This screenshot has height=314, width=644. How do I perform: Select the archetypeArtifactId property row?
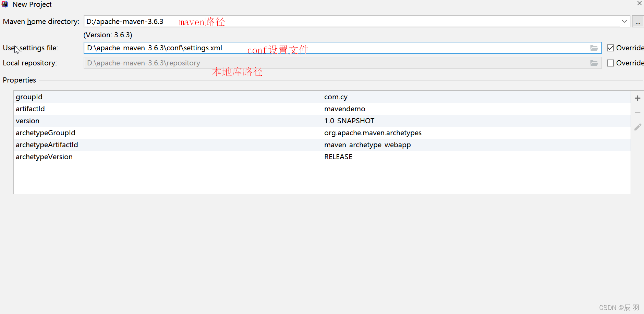tap(322, 145)
